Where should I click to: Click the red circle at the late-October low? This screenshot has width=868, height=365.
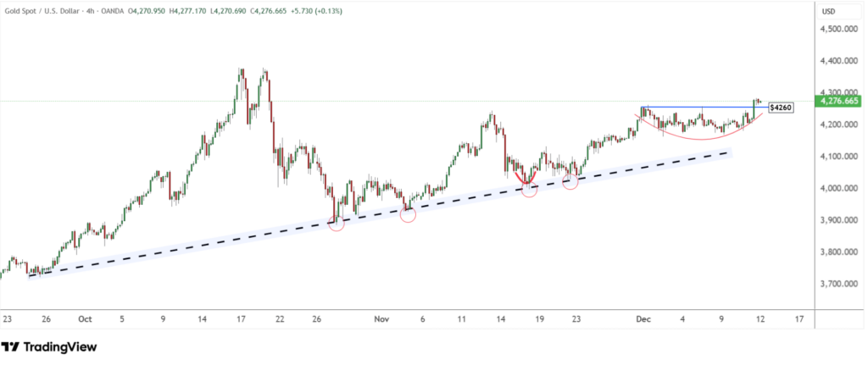click(336, 224)
